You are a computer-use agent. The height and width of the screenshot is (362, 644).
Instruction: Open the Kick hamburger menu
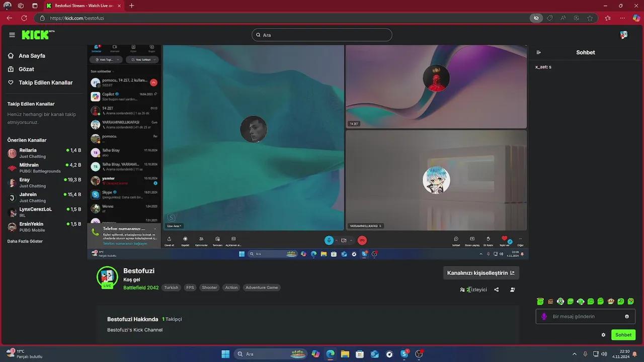(x=12, y=35)
